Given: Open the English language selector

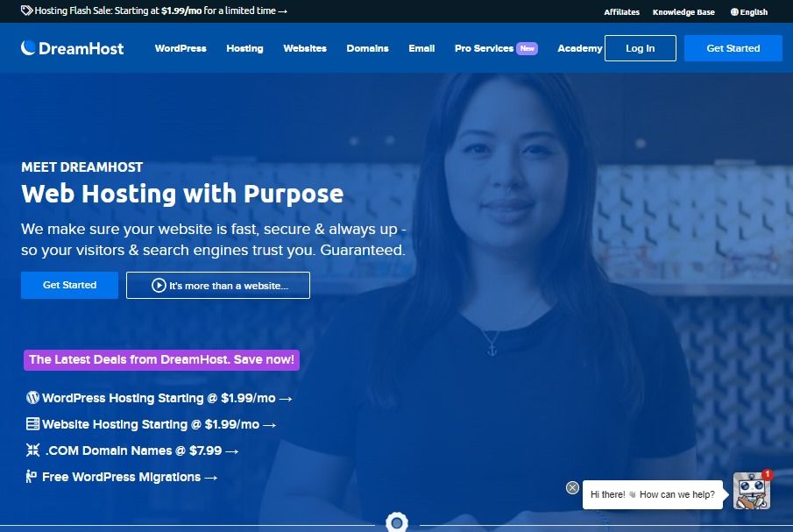Looking at the screenshot, I should coord(749,12).
